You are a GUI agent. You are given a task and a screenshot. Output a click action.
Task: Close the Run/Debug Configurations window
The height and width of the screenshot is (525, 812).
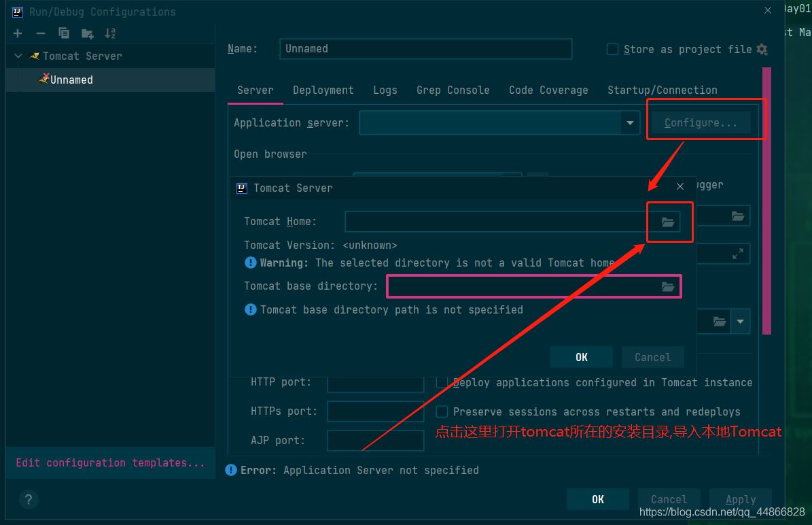tap(768, 10)
